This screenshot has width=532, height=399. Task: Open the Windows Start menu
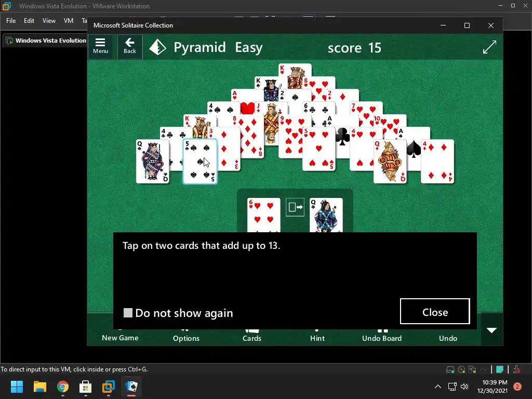17,387
